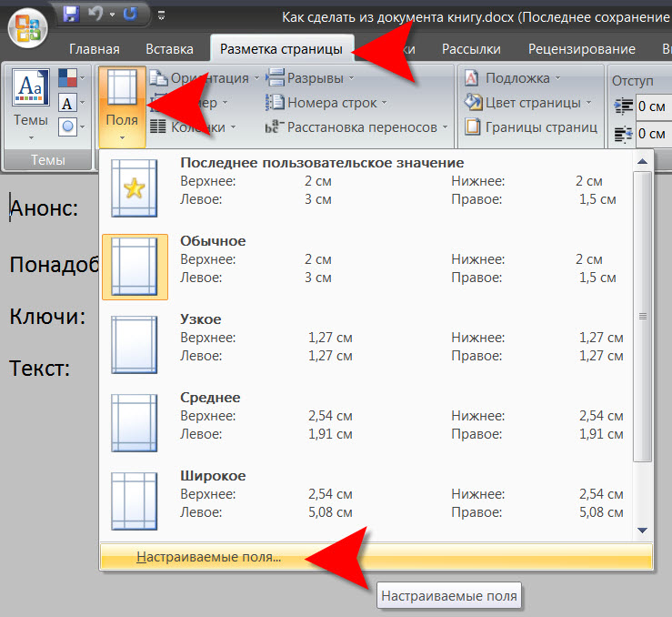Viewport: 672px width, 617px height.
Task: Open Настраиваемые поля... custom margins
Action: click(x=376, y=557)
